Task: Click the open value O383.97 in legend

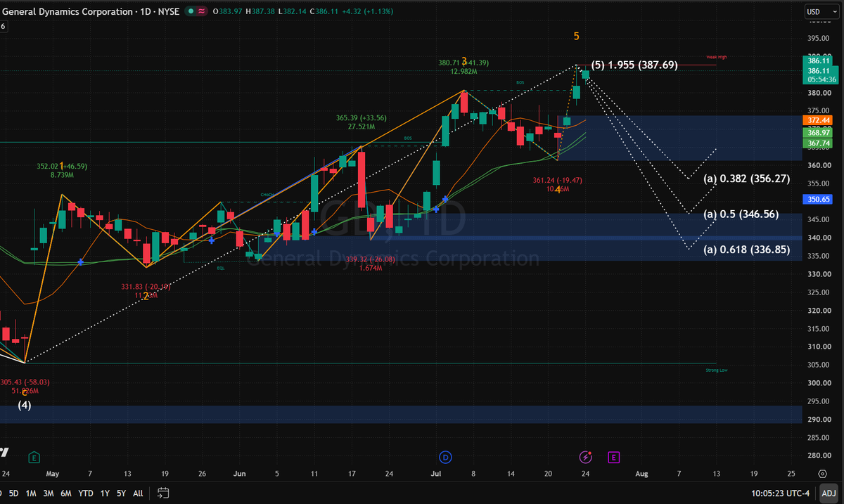Action: pyautogui.click(x=229, y=12)
